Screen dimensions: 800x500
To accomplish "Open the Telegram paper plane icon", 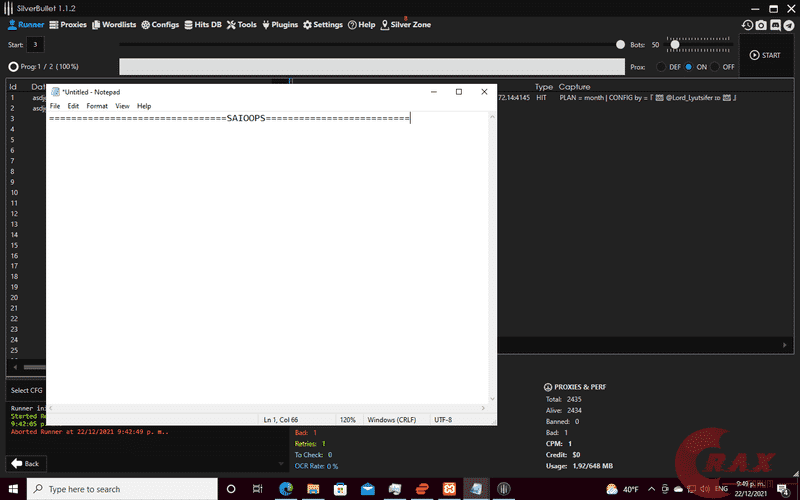I will click(x=789, y=25).
